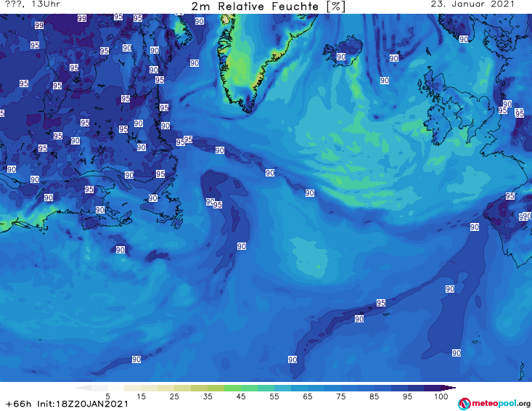Click the legend value "15"
The height and width of the screenshot is (411, 532).
(x=141, y=396)
